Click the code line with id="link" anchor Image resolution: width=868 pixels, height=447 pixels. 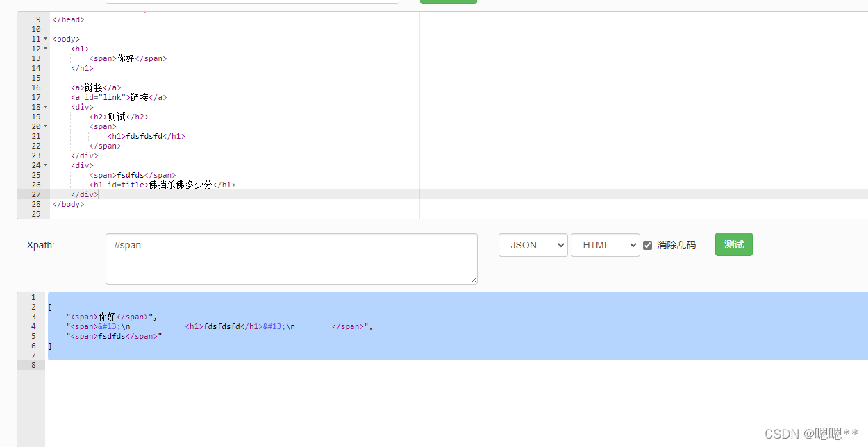[x=119, y=97]
